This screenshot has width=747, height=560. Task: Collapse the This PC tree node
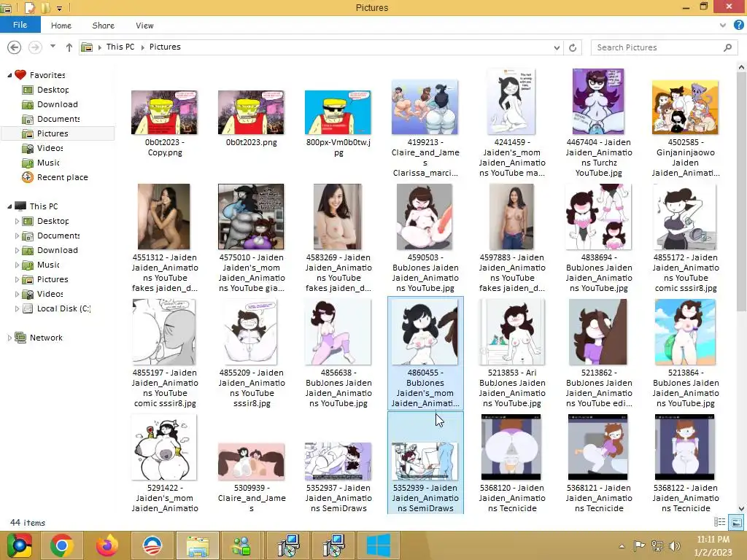pyautogui.click(x=9, y=206)
